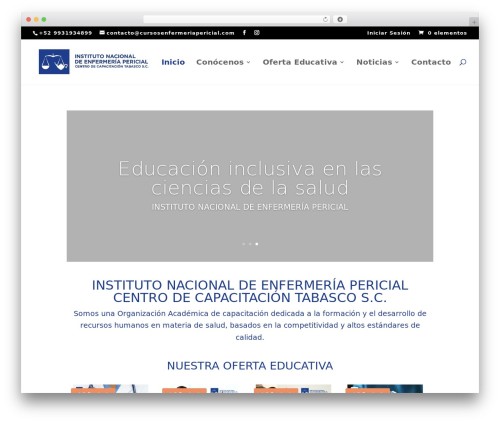Click the +52 9931934899 phone number

(65, 33)
